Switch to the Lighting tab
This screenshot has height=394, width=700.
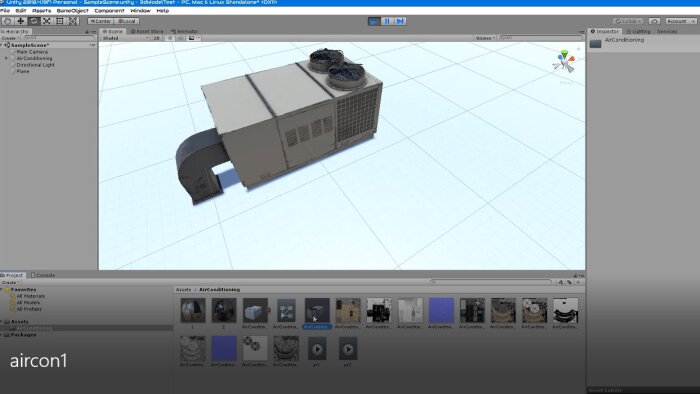638,31
